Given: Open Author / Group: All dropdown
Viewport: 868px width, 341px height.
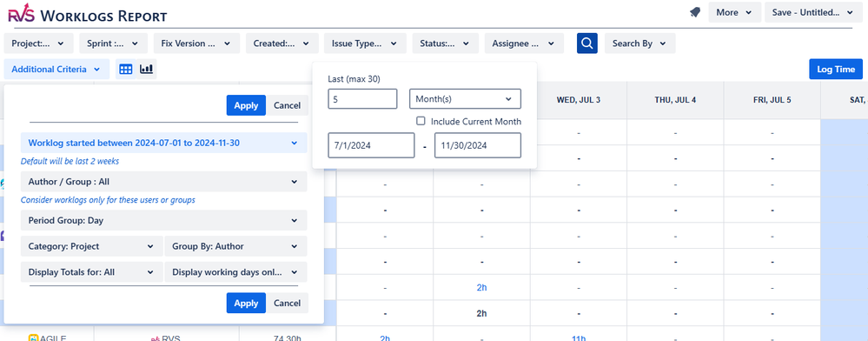Looking at the screenshot, I should coord(164,181).
